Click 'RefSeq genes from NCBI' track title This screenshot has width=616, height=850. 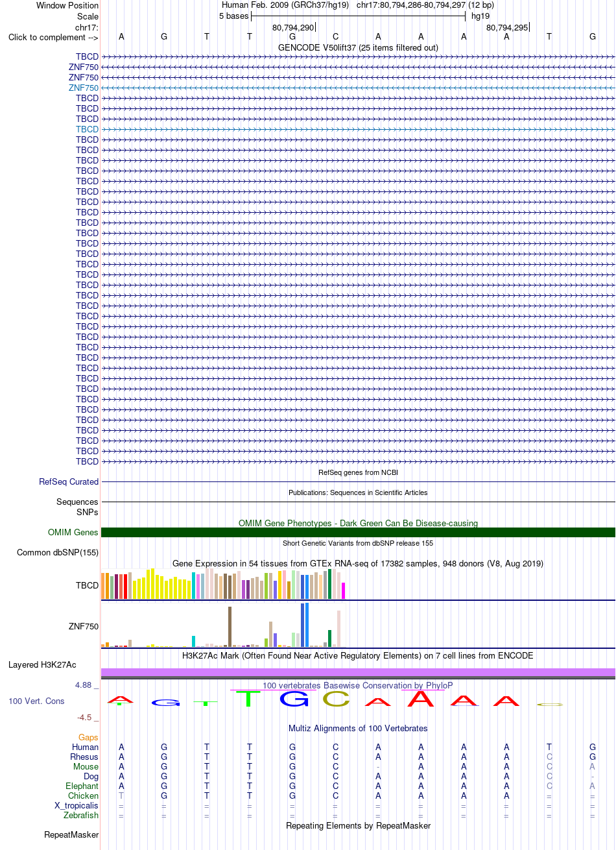358,472
